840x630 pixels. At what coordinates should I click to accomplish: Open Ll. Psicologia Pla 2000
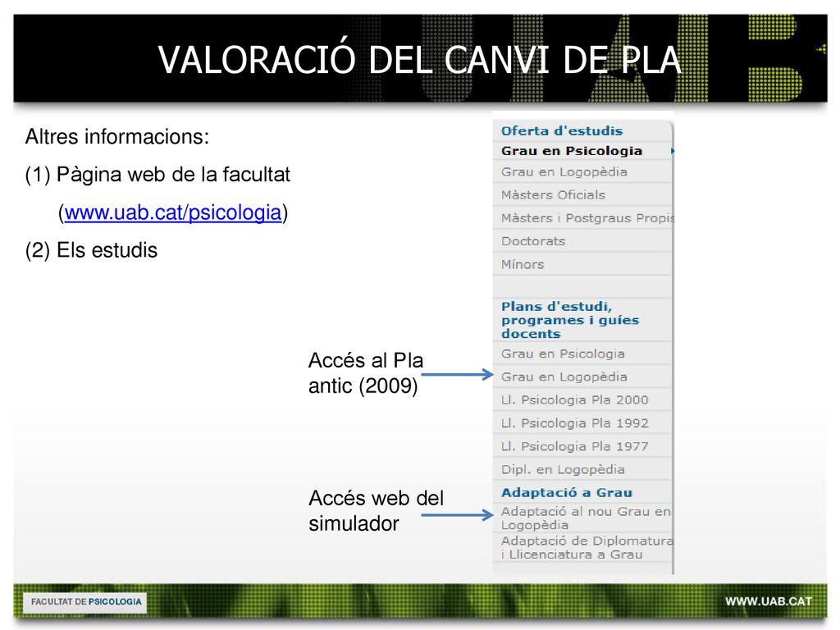[x=574, y=399]
